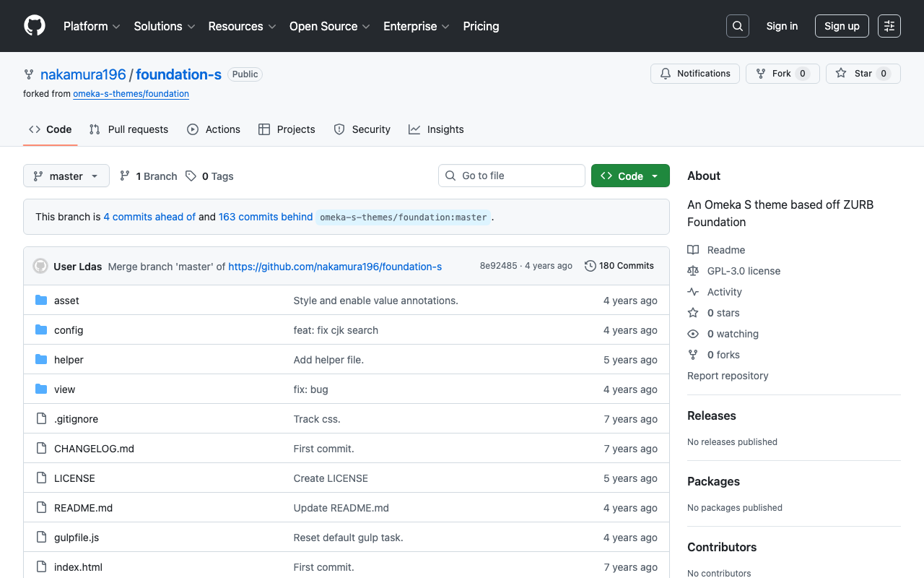Toggle Notifications for this repository
This screenshot has height=578, width=924.
pyautogui.click(x=695, y=74)
